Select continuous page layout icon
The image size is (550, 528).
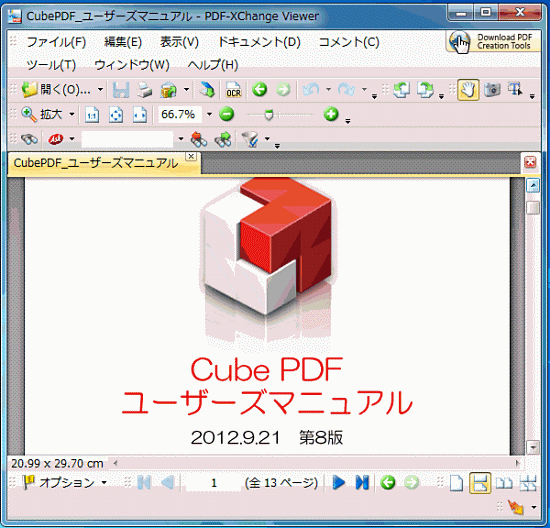[x=480, y=483]
